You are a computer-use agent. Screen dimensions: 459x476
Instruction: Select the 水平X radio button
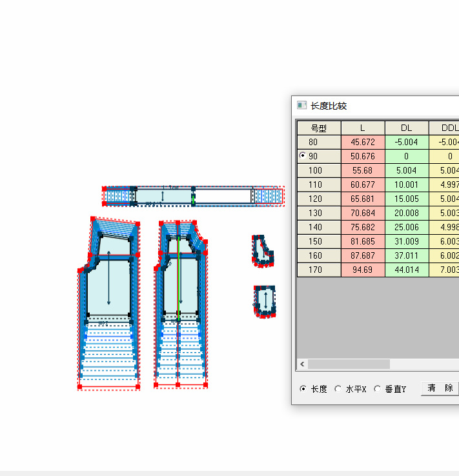338,388
